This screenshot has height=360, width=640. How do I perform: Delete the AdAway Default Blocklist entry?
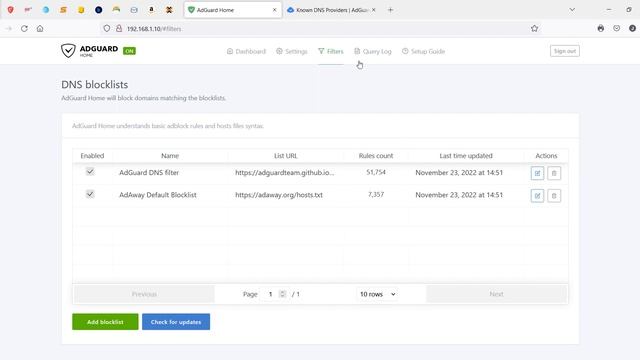pyautogui.click(x=554, y=196)
